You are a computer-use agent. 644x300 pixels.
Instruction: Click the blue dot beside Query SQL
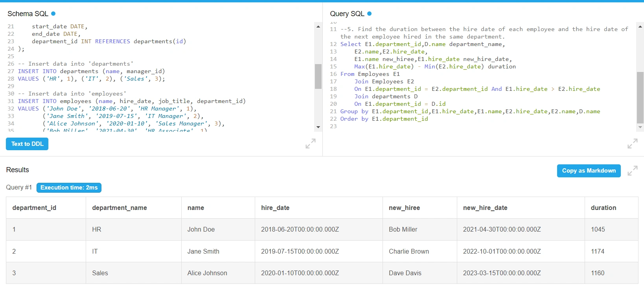369,13
